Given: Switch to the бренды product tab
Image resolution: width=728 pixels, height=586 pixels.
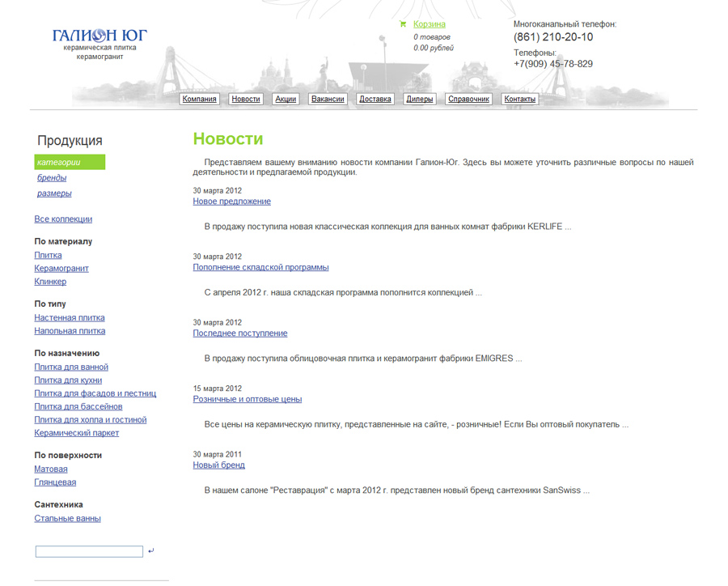Looking at the screenshot, I should pos(52,178).
